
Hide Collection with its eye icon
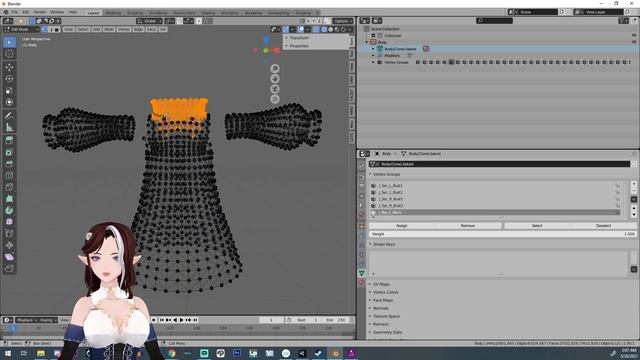634,36
